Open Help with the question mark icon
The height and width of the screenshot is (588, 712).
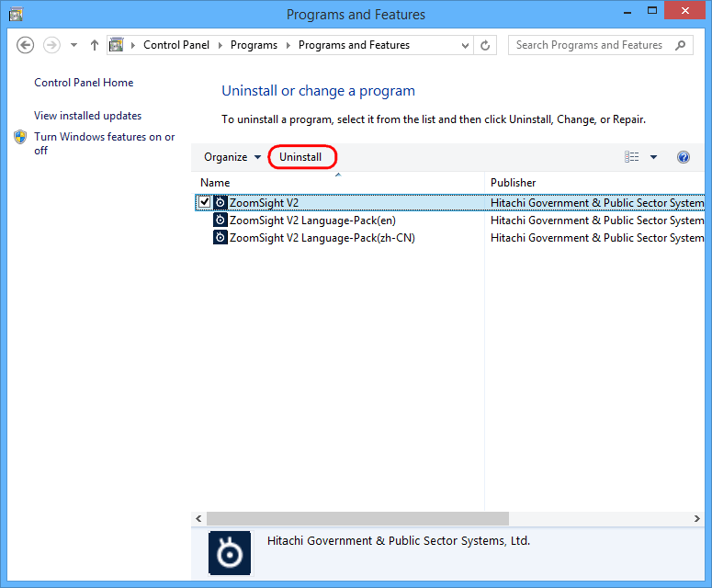point(684,157)
